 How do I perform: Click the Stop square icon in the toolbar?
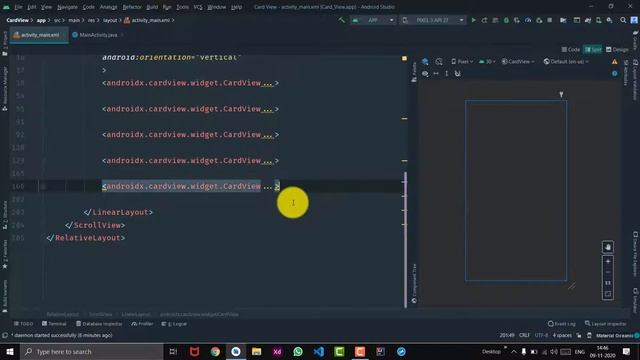(x=550, y=20)
